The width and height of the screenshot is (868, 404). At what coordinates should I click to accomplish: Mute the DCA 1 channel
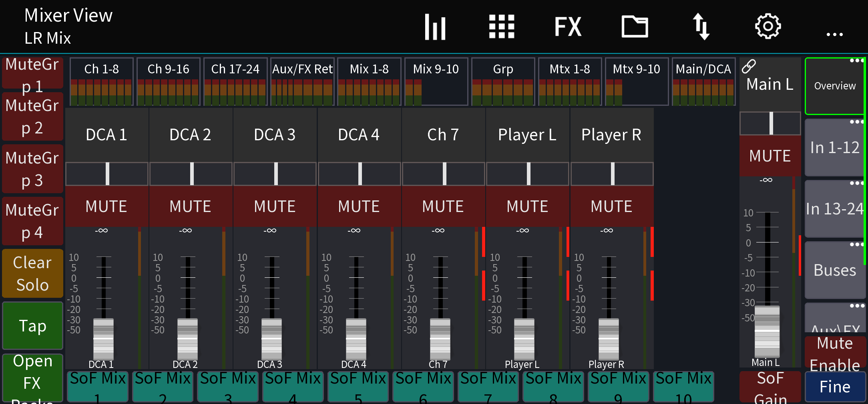point(106,206)
